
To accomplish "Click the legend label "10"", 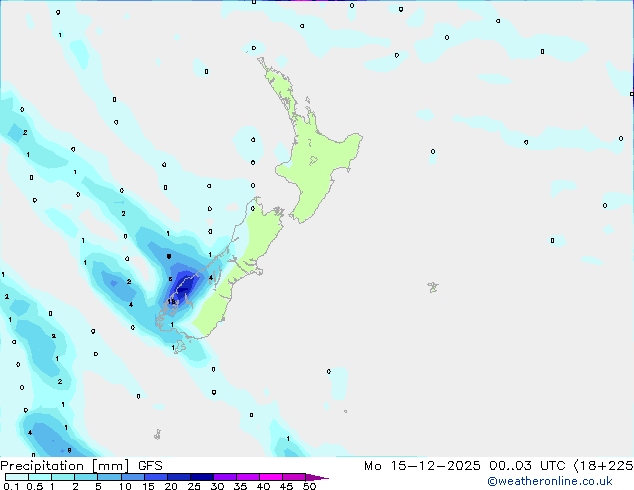I will [x=125, y=486].
